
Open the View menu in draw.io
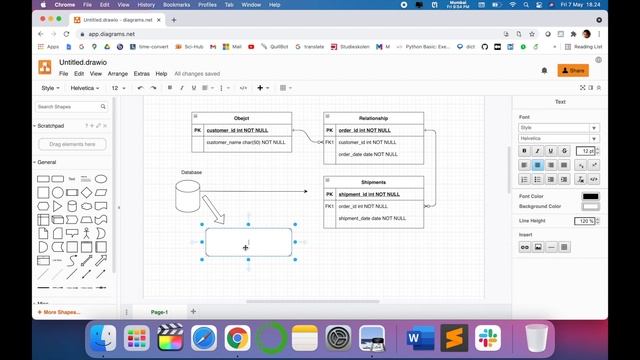pyautogui.click(x=96, y=73)
